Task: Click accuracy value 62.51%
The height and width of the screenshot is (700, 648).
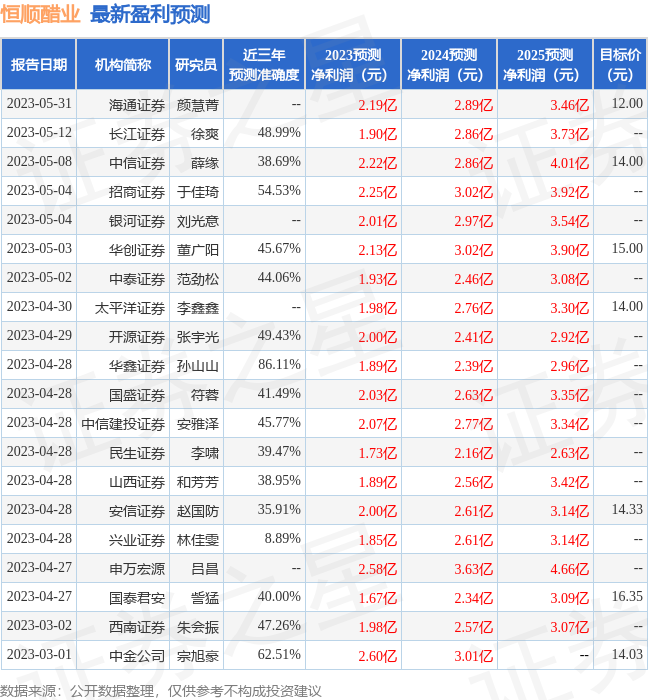Action: coord(279,655)
